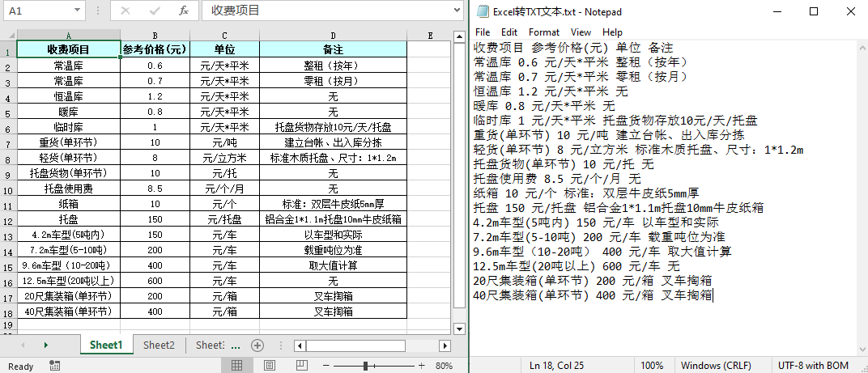Click Notepad line 恒温库 1.2 元/天*平米 无

coord(551,91)
